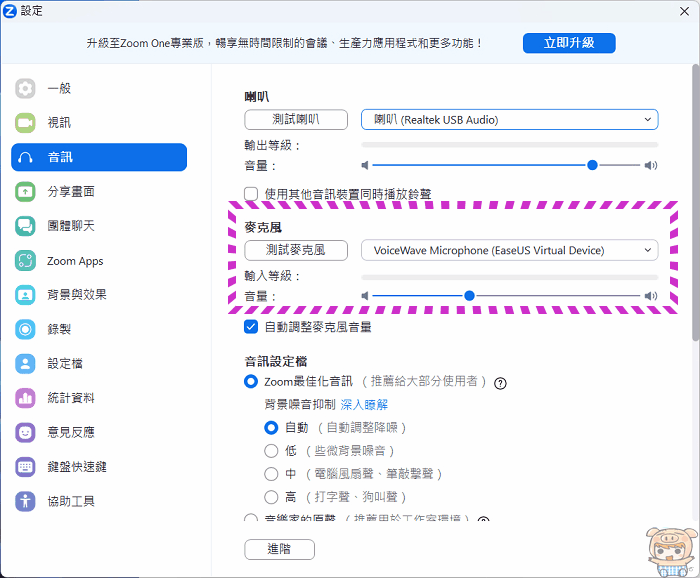Click the 輸出等級 level meter bar
The image size is (700, 578).
[x=509, y=145]
